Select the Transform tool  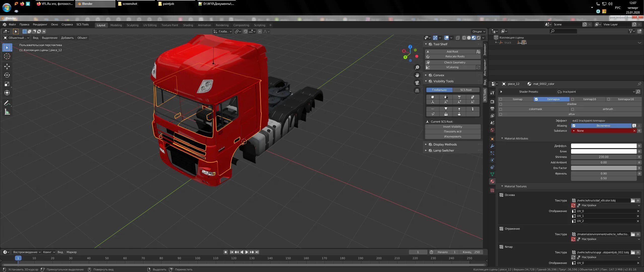(x=7, y=93)
